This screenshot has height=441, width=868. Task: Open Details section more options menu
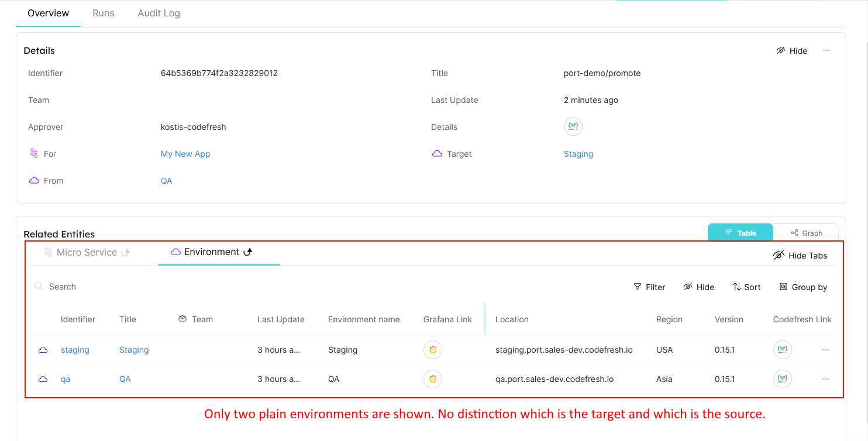(826, 50)
